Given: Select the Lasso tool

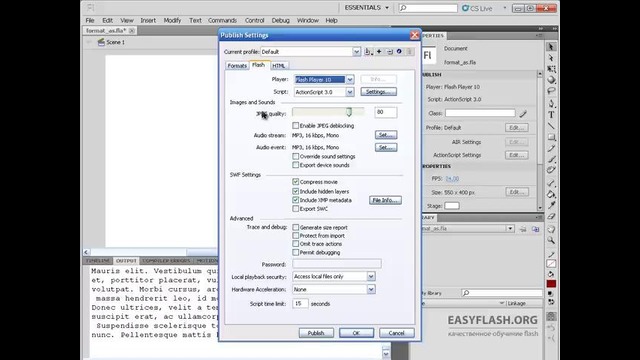Looking at the screenshot, I should pyautogui.click(x=551, y=91).
